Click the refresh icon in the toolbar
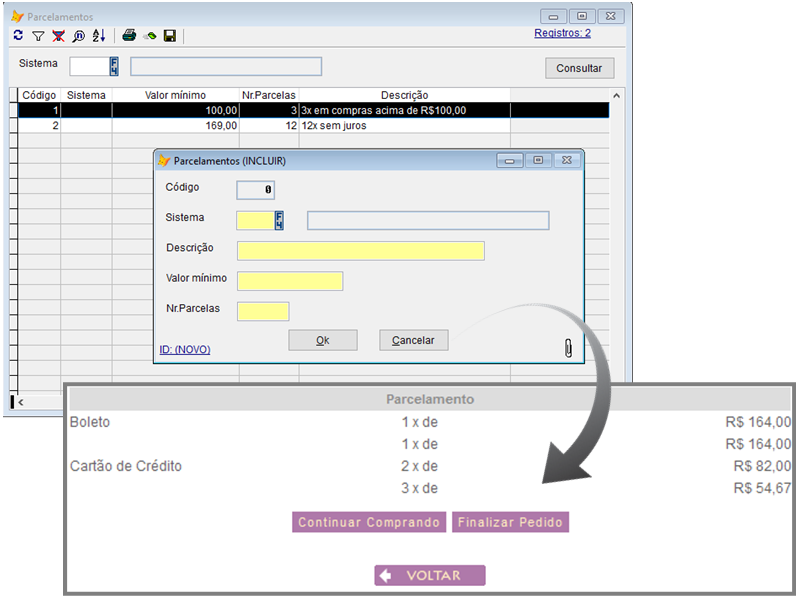 click(x=18, y=36)
